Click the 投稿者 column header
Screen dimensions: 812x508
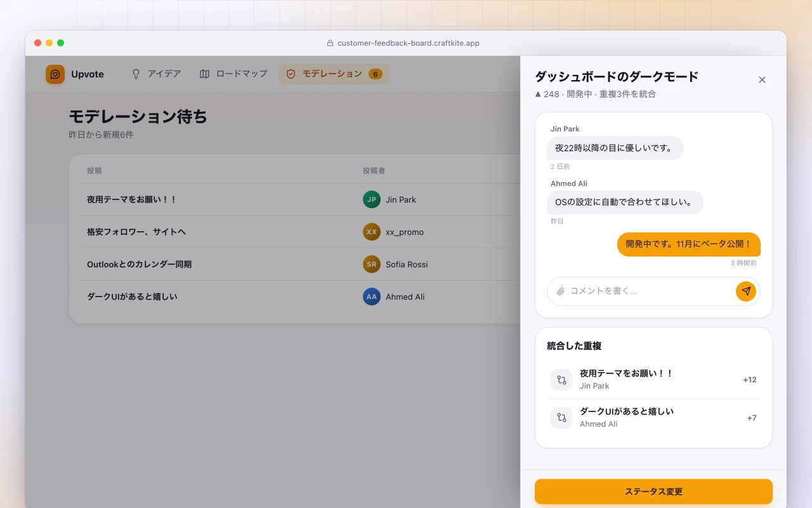pos(374,171)
